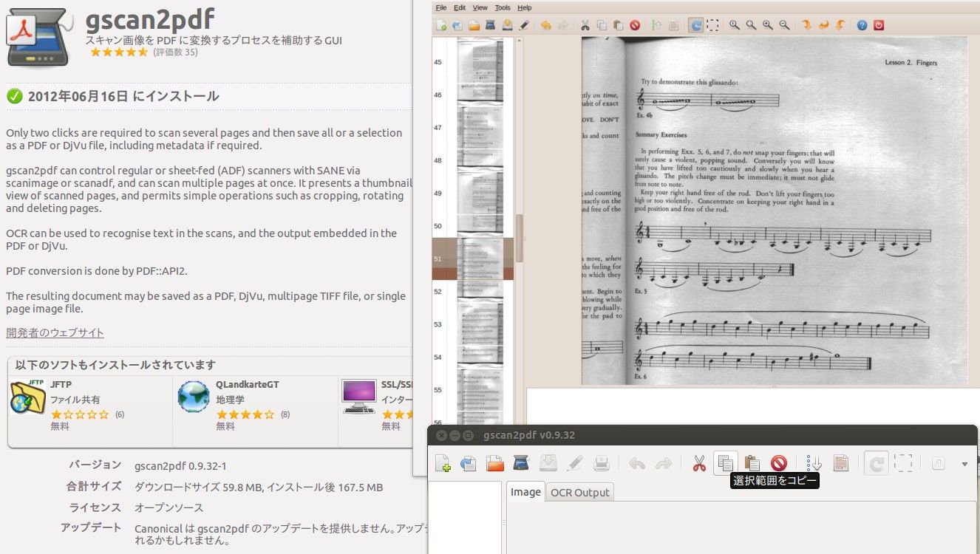Click gscan2pdf five-star rating

[119, 52]
